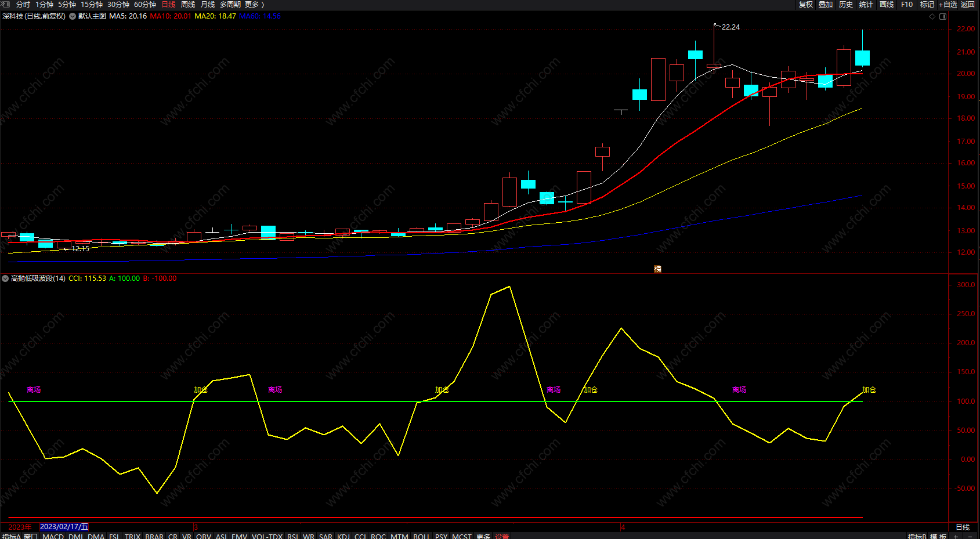
Task: Click the 榜 ranking marker on chart
Action: click(x=657, y=269)
